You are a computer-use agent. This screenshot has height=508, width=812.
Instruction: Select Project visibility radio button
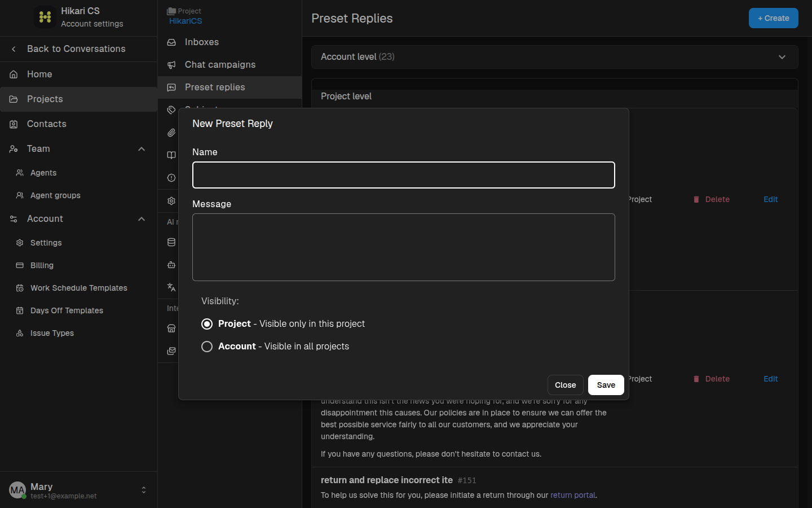[x=207, y=324]
